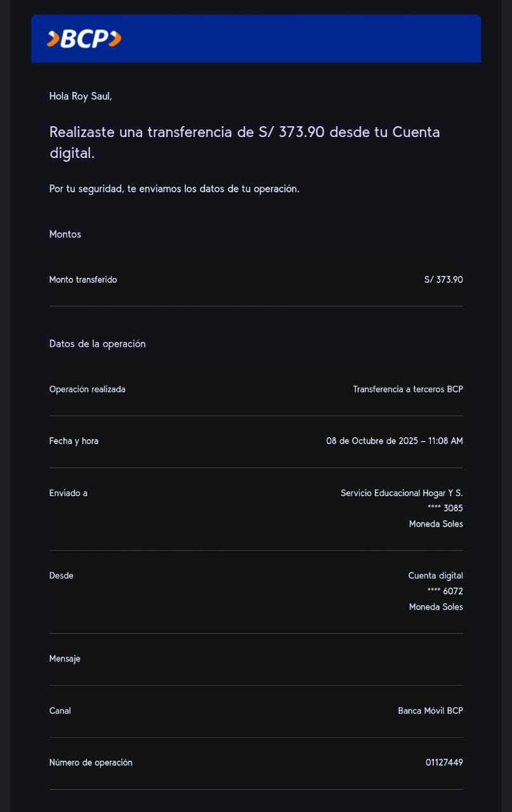Click the "Cuenta digital" source account name

(x=435, y=576)
